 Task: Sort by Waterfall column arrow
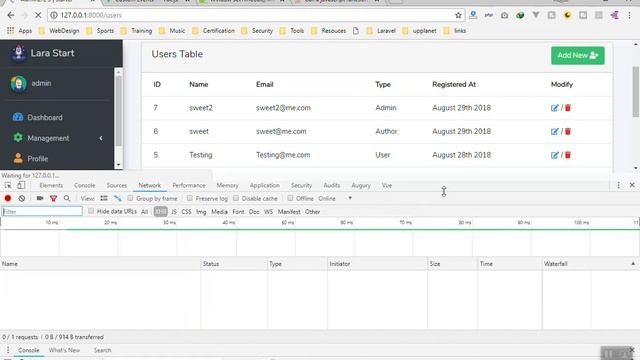pos(633,264)
